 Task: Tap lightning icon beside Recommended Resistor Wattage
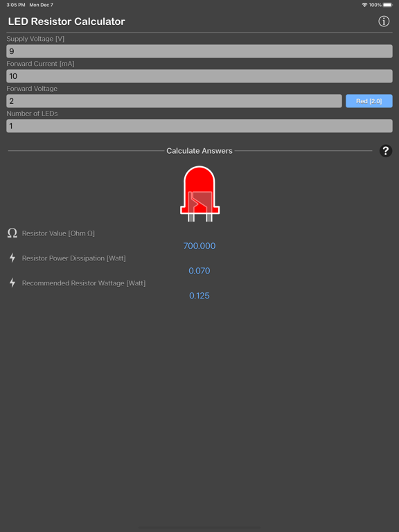[12, 283]
